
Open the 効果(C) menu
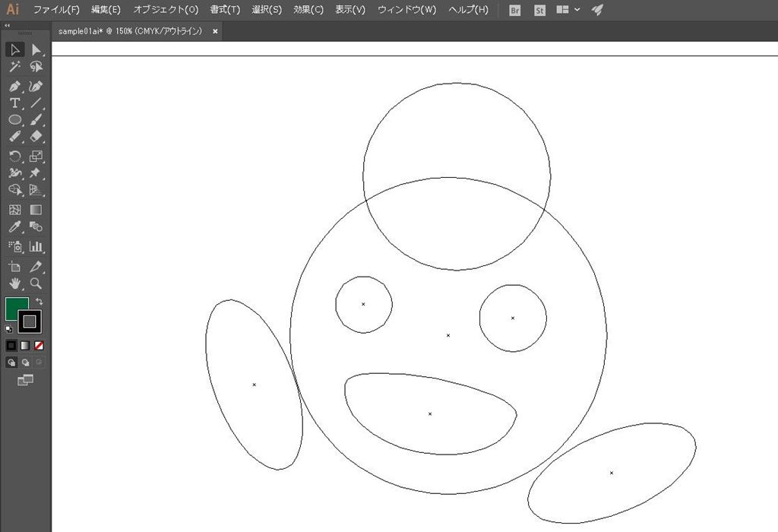(x=308, y=10)
